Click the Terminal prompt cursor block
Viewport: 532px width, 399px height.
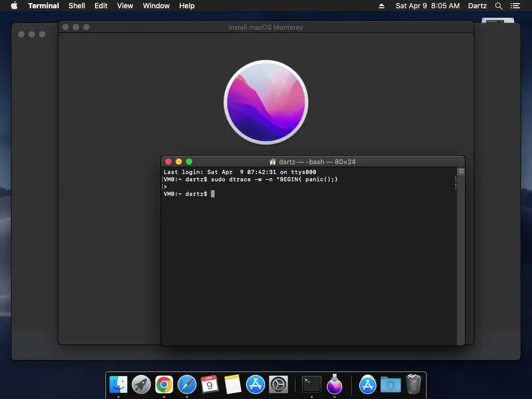[x=212, y=194]
